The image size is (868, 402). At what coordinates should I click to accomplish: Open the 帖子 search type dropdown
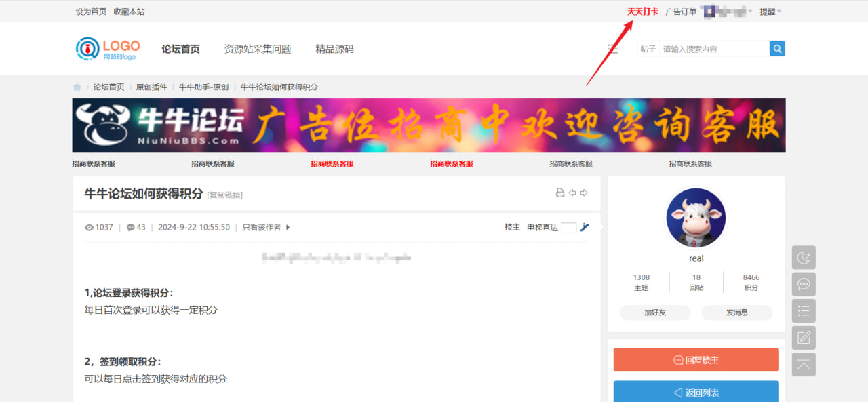click(x=648, y=49)
